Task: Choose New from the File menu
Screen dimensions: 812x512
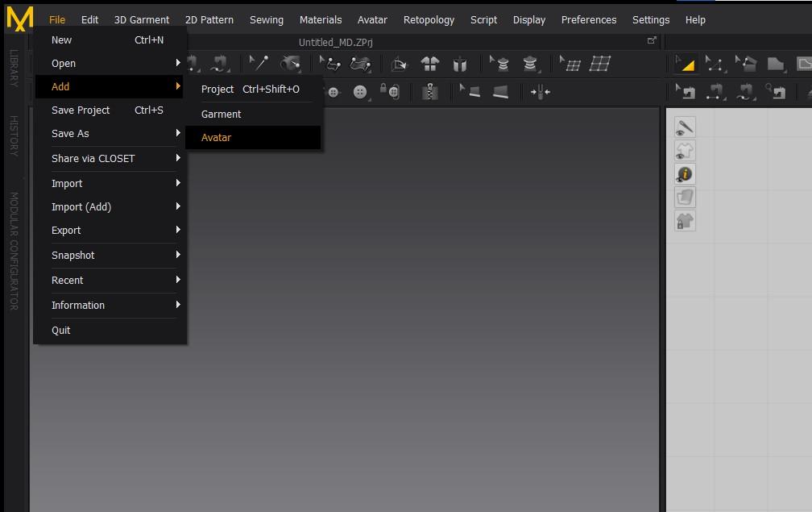Action: click(110, 40)
